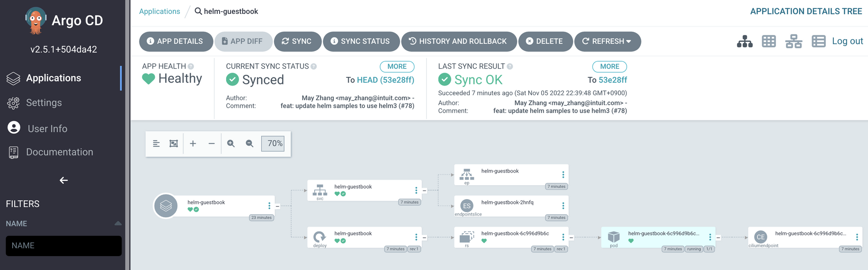The image size is (868, 270).
Task: Select the CE ciliumendpoint node icon
Action: point(761,237)
